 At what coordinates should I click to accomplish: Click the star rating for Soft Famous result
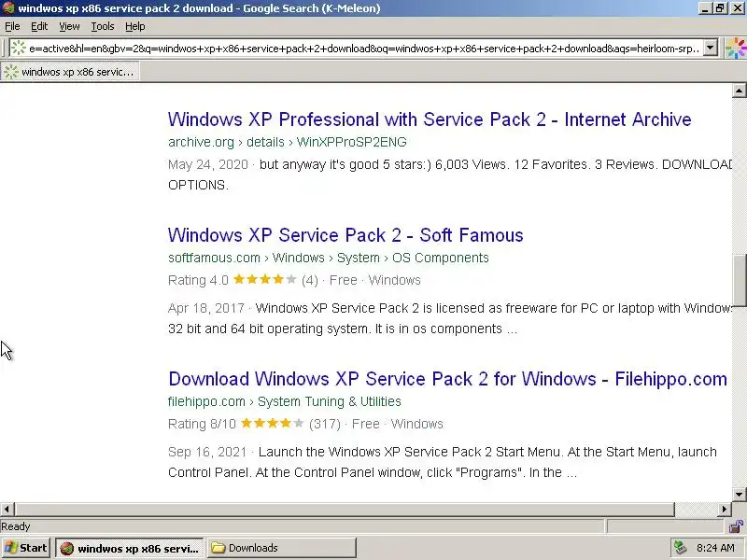265,279
